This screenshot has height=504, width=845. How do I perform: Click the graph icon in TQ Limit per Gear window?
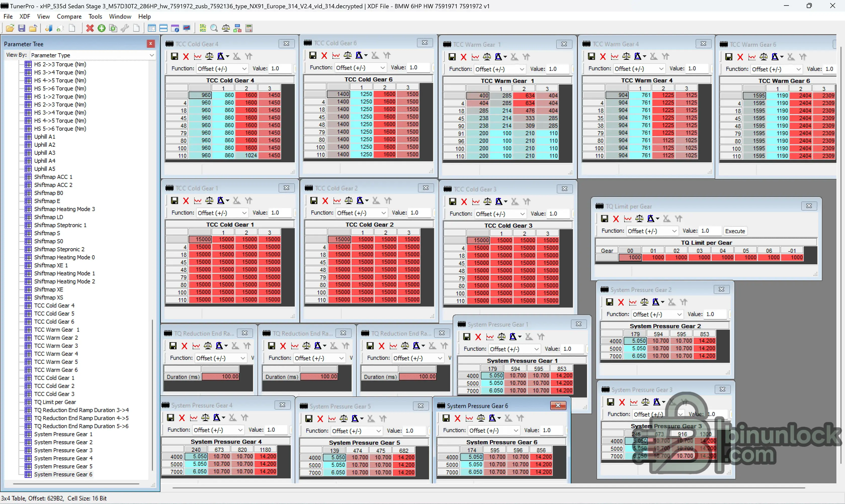(x=628, y=219)
